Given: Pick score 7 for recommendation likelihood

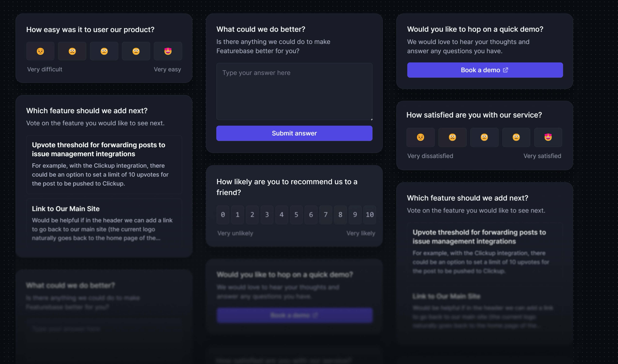Looking at the screenshot, I should pos(326,215).
